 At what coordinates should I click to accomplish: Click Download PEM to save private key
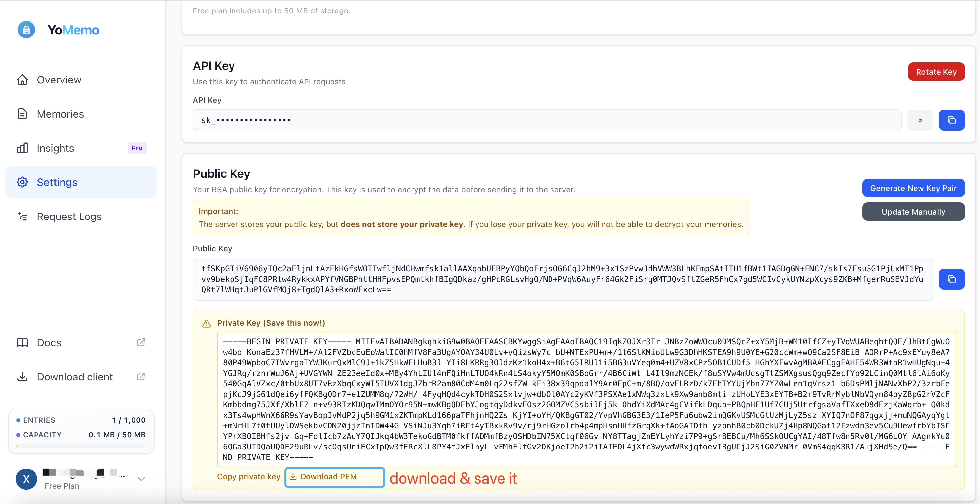coord(334,477)
